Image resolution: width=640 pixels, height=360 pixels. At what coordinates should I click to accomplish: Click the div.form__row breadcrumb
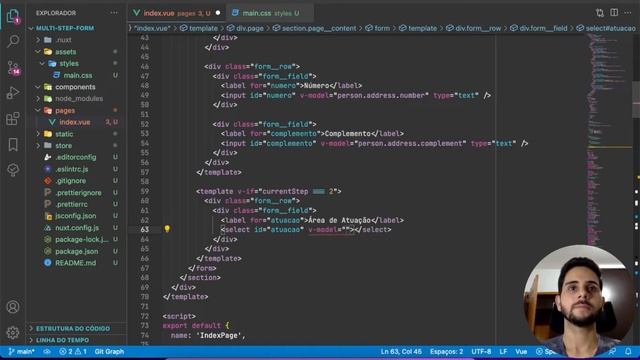point(474,28)
